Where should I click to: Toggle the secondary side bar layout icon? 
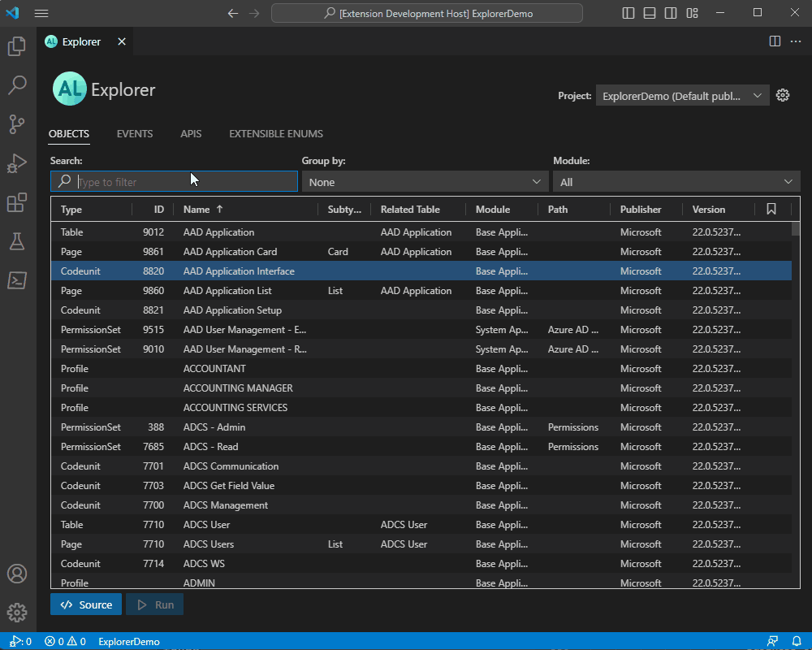[x=671, y=14]
